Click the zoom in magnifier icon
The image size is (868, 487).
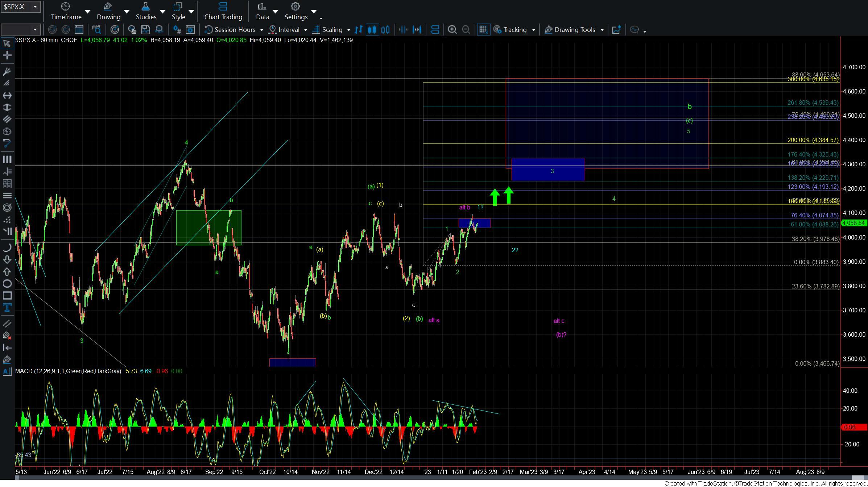coord(452,30)
